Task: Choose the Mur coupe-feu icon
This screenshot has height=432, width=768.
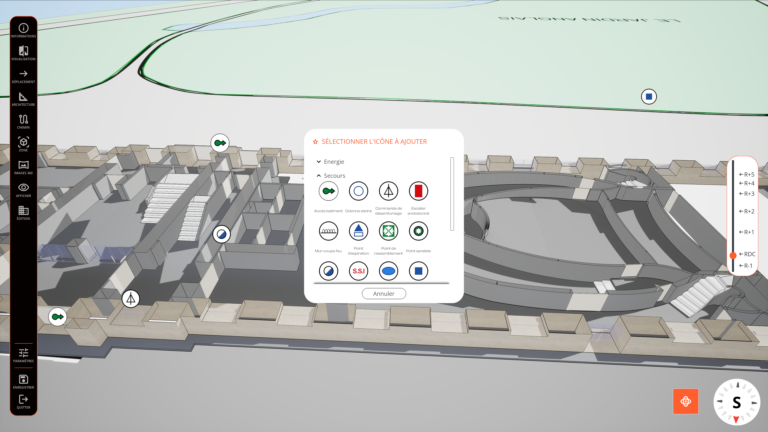Action: [328, 231]
